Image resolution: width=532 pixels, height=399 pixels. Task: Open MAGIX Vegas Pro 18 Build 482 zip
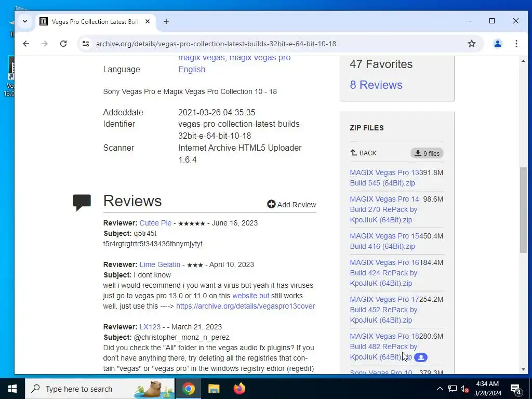[x=384, y=347]
